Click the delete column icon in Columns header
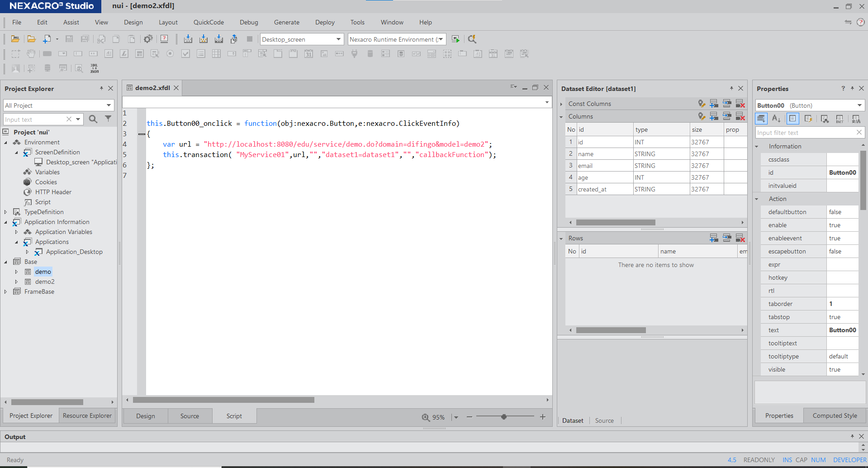Image resolution: width=868 pixels, height=468 pixels. pyautogui.click(x=740, y=116)
